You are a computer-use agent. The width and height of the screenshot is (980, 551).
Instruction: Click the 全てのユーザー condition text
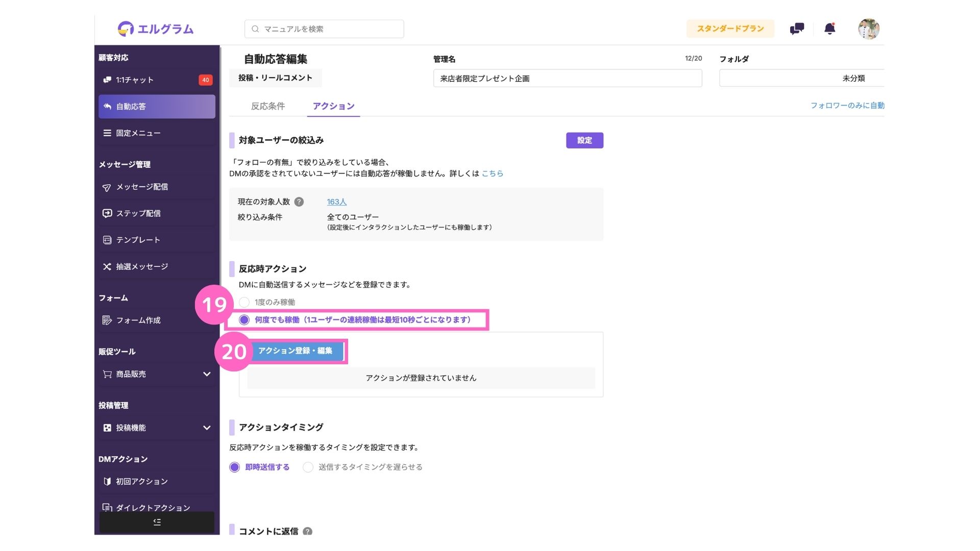353,217
